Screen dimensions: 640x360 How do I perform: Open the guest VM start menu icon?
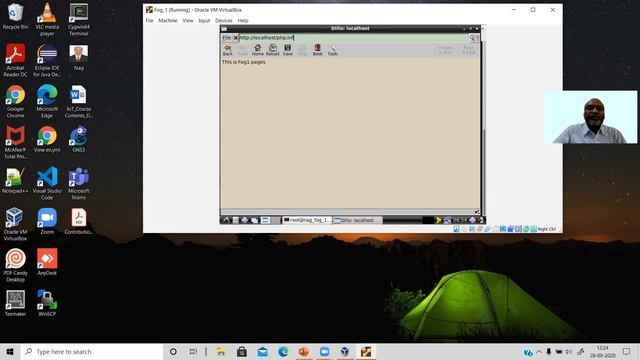pos(226,220)
